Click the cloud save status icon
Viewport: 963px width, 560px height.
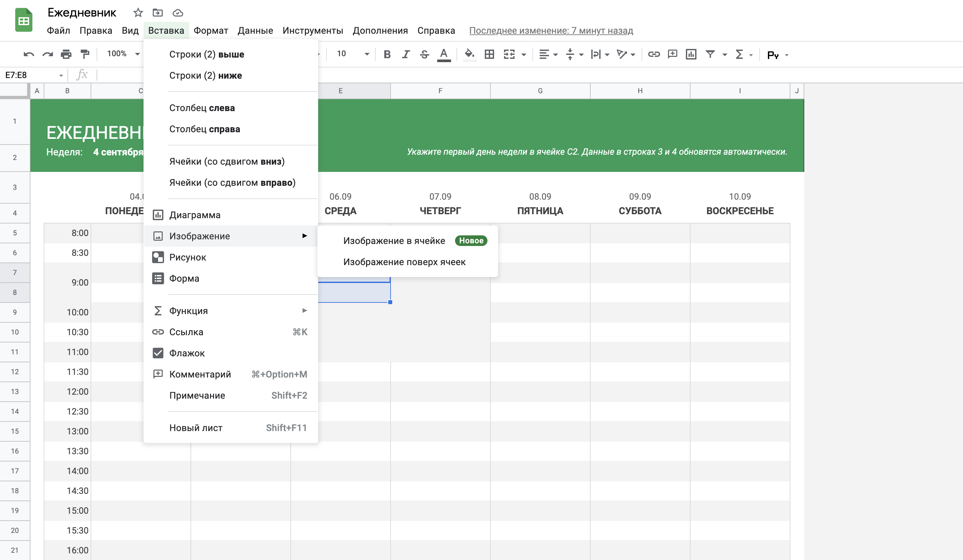[178, 13]
